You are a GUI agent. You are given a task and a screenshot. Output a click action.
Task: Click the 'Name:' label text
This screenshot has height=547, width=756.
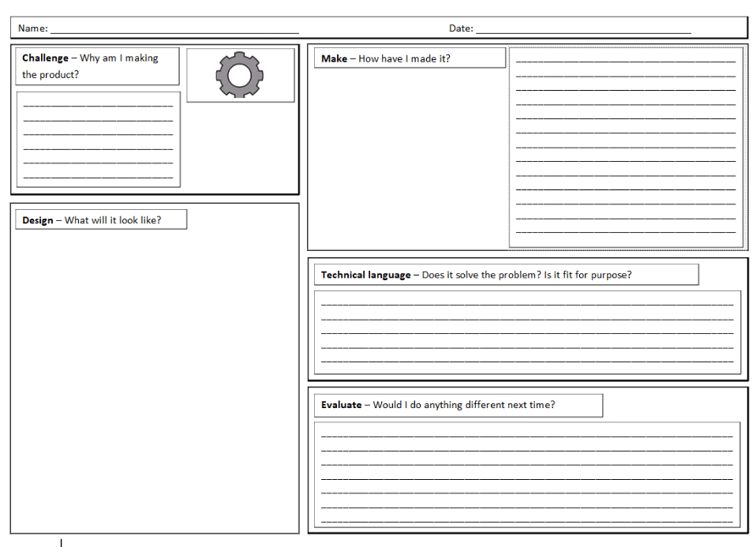coord(32,28)
